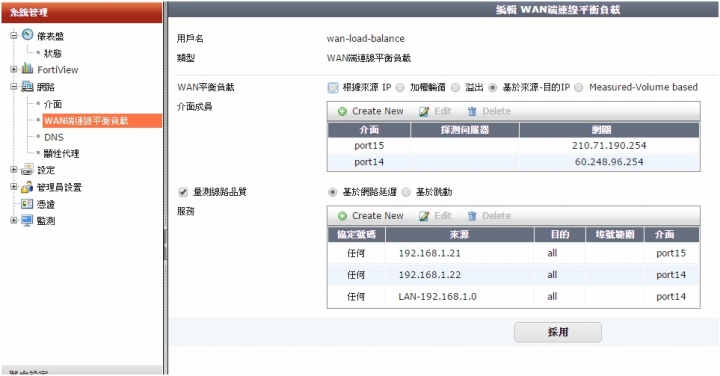
Task: Select service row with source 192.168.1.21
Action: [513, 253]
